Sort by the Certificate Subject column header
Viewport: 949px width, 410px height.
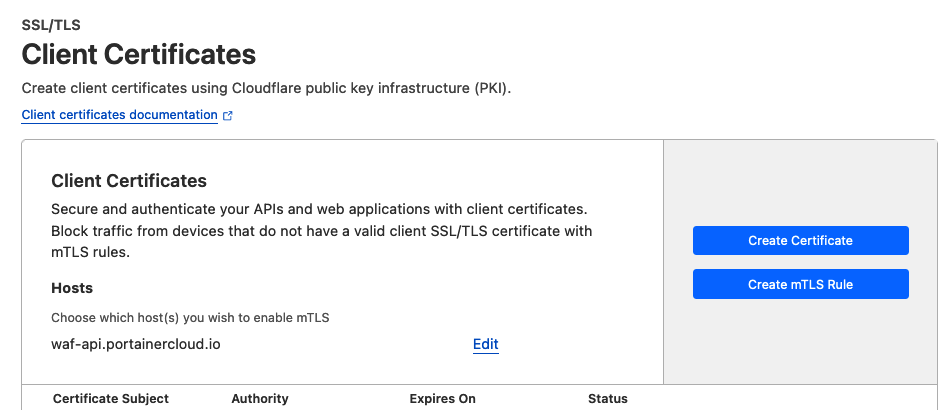tap(111, 398)
